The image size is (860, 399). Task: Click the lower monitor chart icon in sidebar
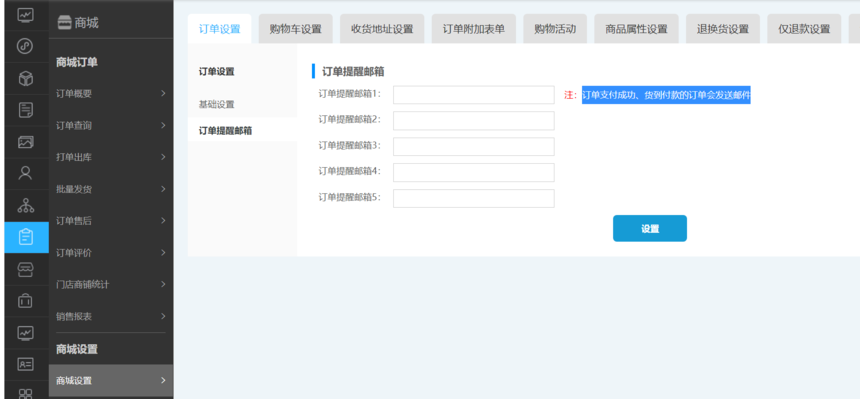point(26,333)
